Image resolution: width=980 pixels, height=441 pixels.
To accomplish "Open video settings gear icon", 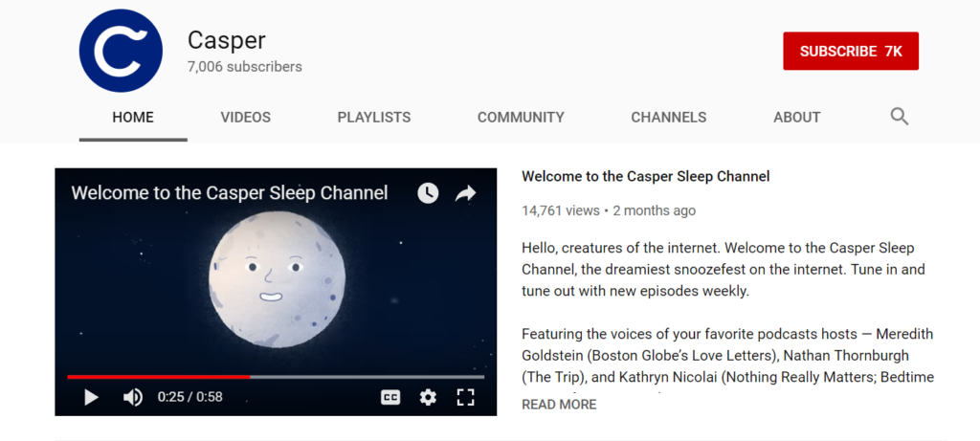I will pyautogui.click(x=428, y=397).
